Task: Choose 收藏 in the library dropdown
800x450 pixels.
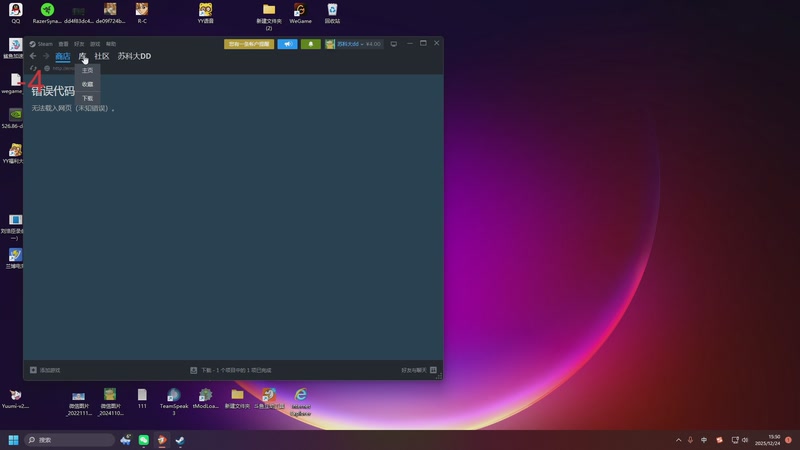Action: [x=87, y=84]
